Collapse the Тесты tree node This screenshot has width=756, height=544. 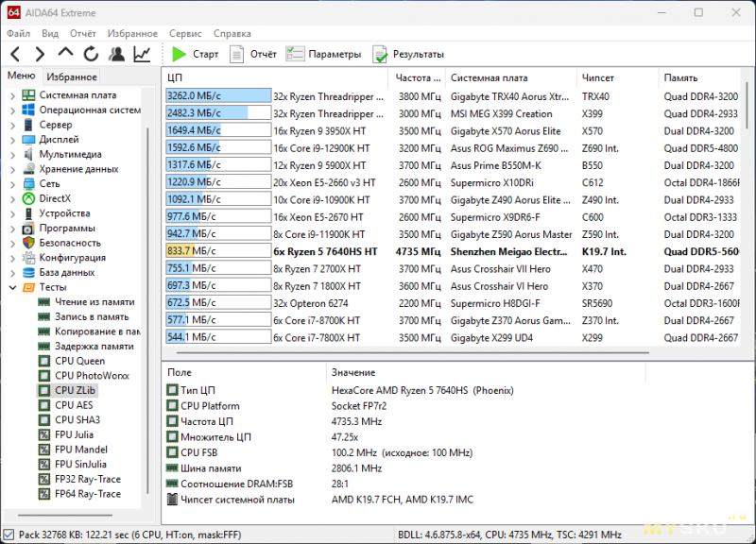(x=12, y=288)
